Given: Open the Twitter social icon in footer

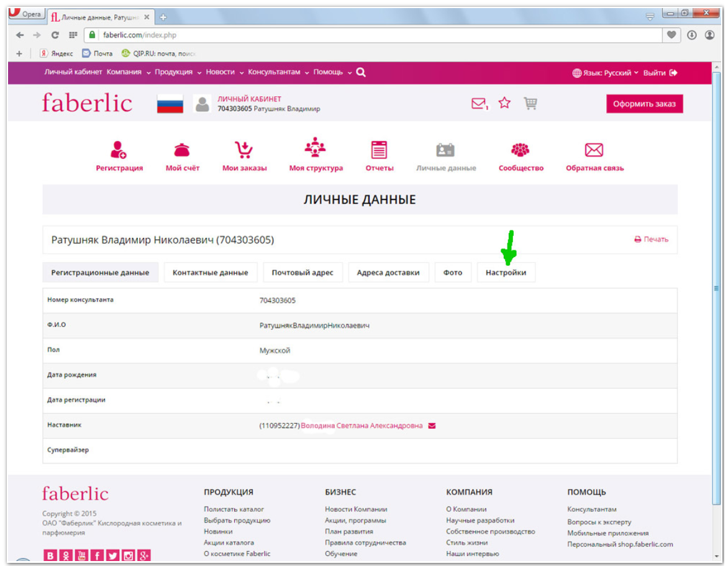Looking at the screenshot, I should click(x=112, y=555).
